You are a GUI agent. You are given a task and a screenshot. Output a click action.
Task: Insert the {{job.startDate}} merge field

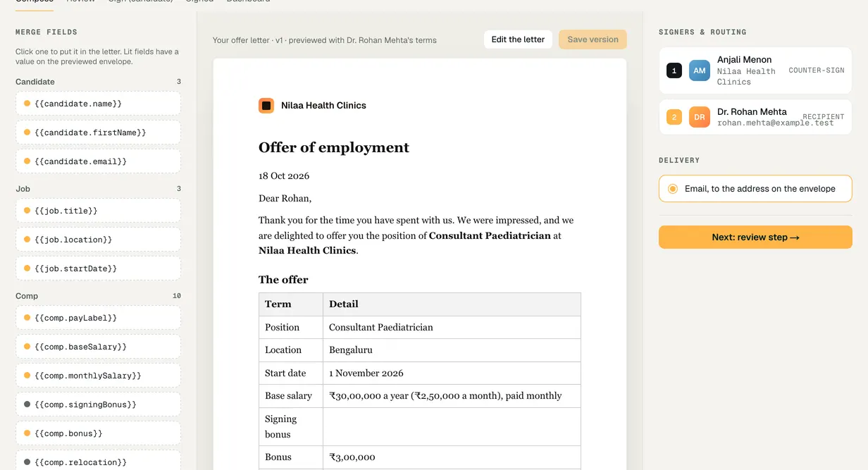98,268
